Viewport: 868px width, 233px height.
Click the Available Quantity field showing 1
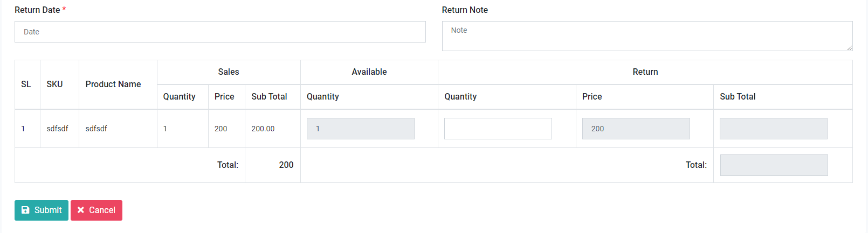pyautogui.click(x=360, y=129)
